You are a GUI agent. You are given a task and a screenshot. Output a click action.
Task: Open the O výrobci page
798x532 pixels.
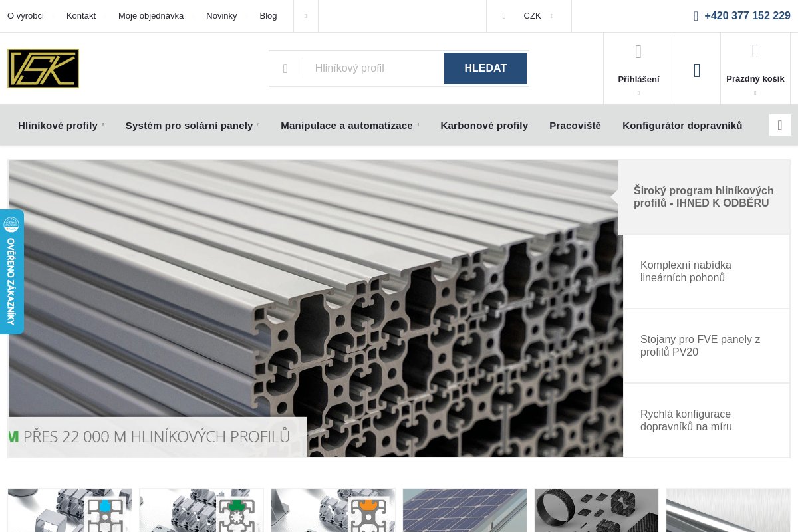25,16
